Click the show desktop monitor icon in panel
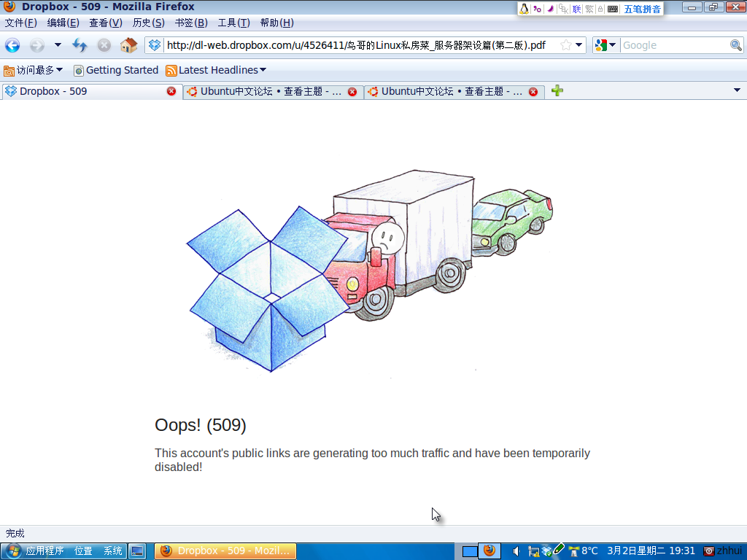 [137, 551]
